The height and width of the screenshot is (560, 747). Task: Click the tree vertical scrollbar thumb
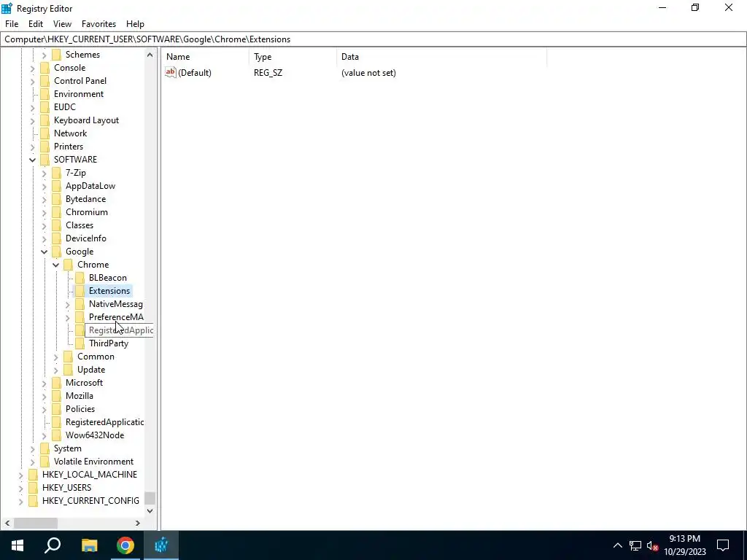tap(150, 498)
